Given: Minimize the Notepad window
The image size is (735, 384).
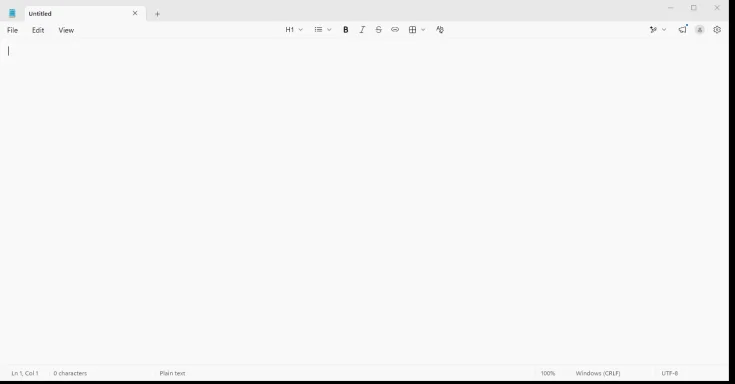Looking at the screenshot, I should point(670,8).
